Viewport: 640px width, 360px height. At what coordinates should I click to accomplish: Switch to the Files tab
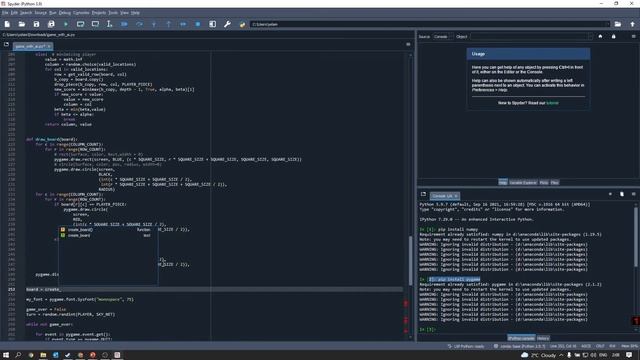pyautogui.click(x=554, y=182)
